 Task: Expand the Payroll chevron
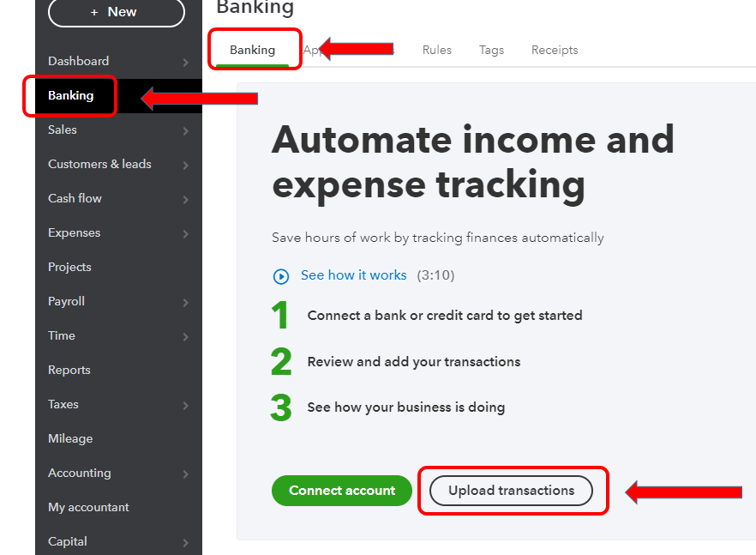(186, 301)
